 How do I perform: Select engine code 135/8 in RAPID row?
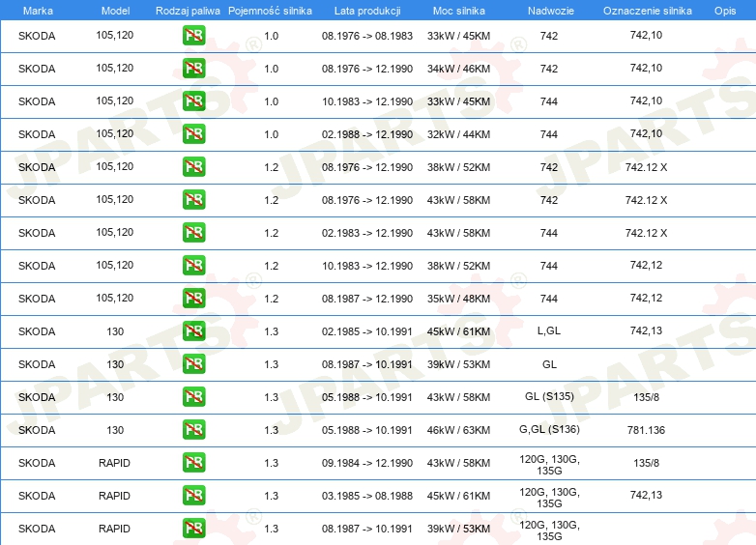tap(646, 463)
